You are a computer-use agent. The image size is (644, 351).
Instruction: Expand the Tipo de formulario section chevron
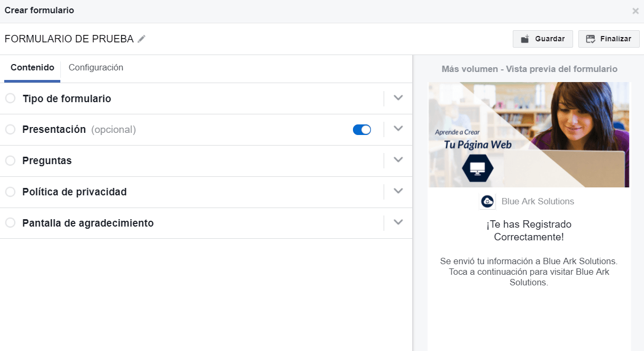(x=398, y=98)
